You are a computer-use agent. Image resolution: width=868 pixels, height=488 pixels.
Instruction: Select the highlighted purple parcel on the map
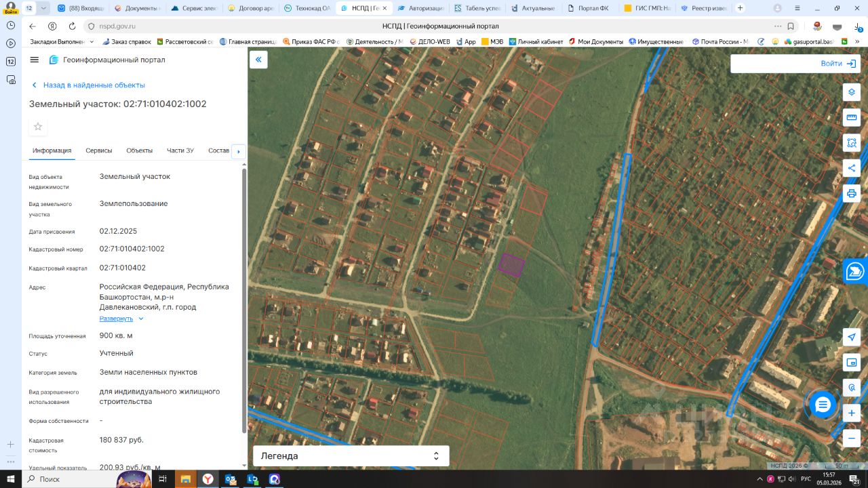(511, 265)
